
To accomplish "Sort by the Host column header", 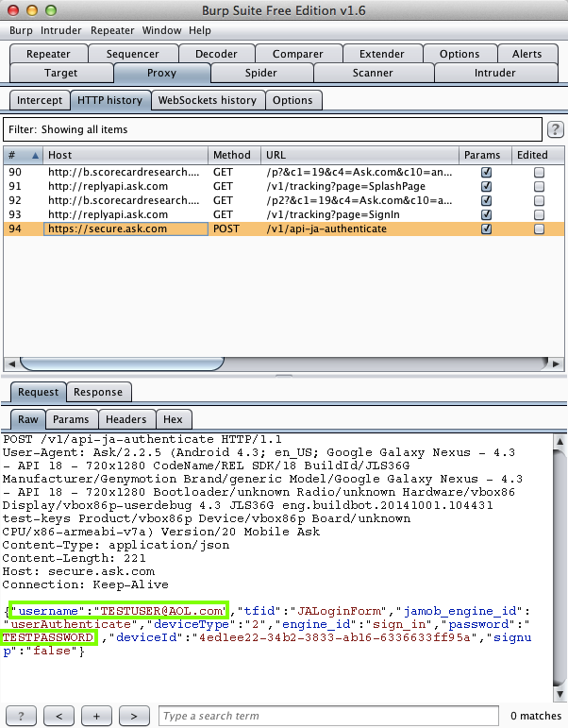I will pos(125,155).
